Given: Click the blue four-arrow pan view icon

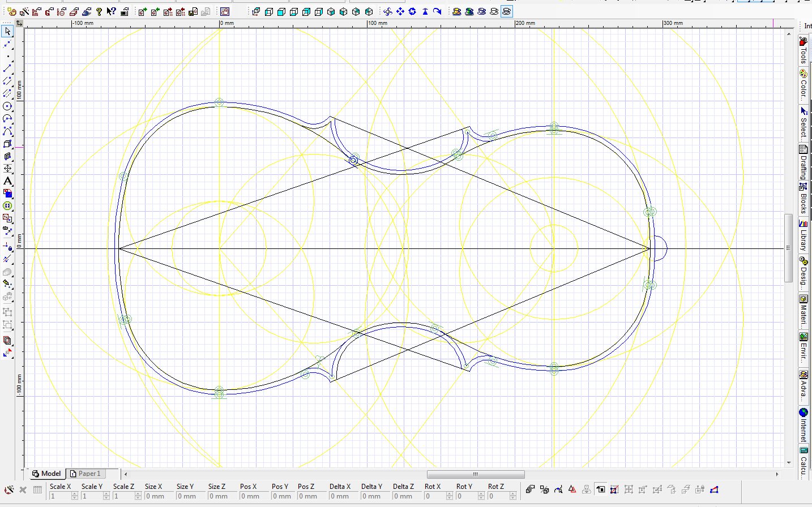Looking at the screenshot, I should tap(400, 11).
